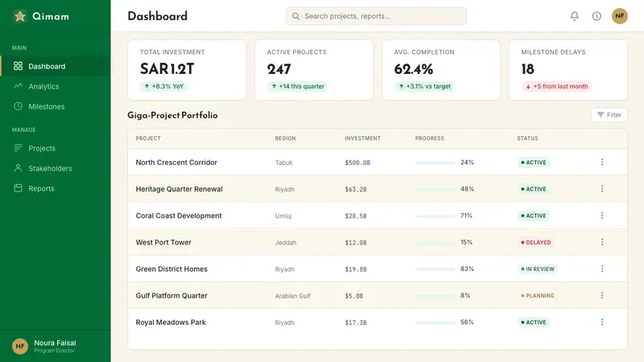
Task: Click ACTIVE badge for Royal Meadows Park
Action: tap(534, 323)
